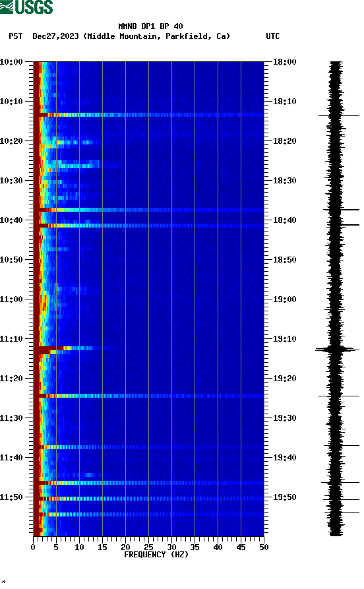Click the 18:50 UTC time label
This screenshot has width=364, height=589.
click(285, 260)
